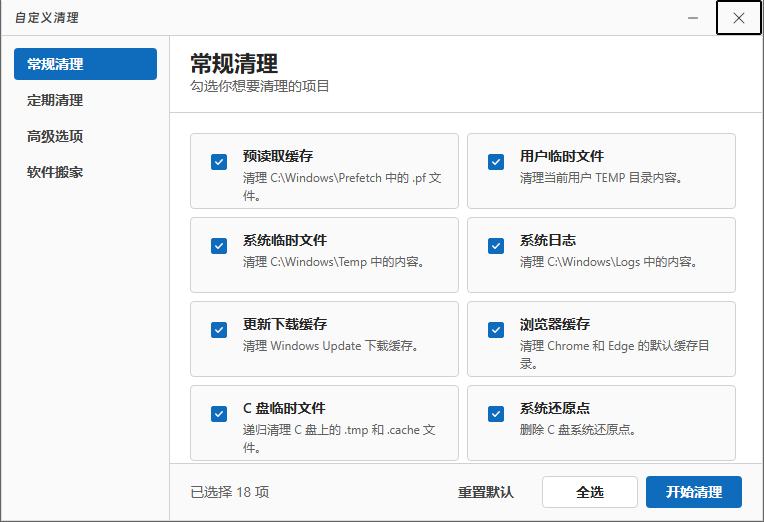The width and height of the screenshot is (764, 522).
Task: Uncheck the 系统还原点 checkbox
Action: click(x=496, y=414)
